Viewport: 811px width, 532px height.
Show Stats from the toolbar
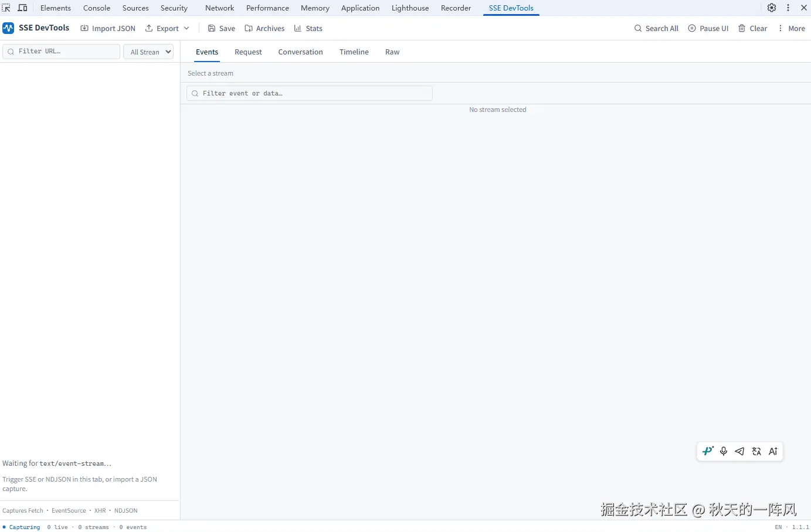click(x=308, y=28)
